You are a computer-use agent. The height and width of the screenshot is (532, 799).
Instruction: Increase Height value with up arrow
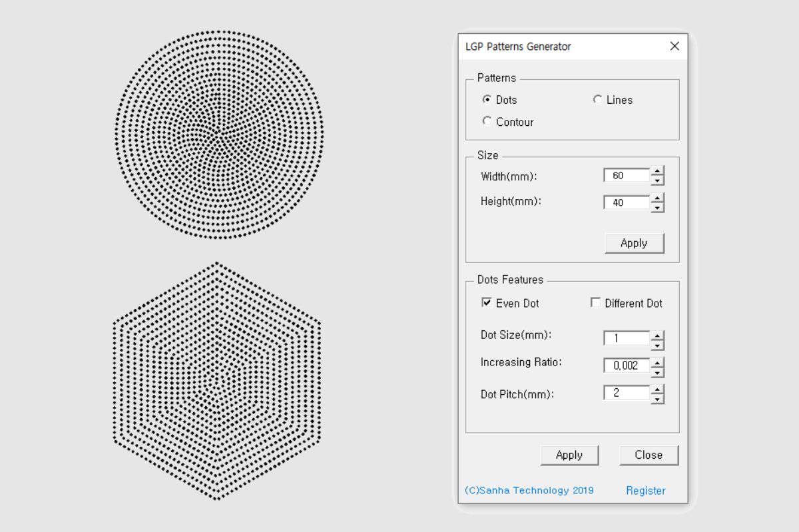click(x=657, y=198)
